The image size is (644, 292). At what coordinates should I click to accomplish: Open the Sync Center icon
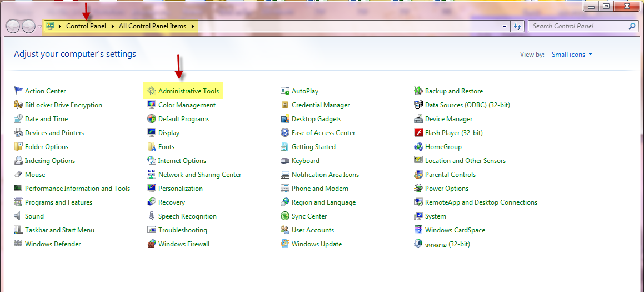point(285,216)
